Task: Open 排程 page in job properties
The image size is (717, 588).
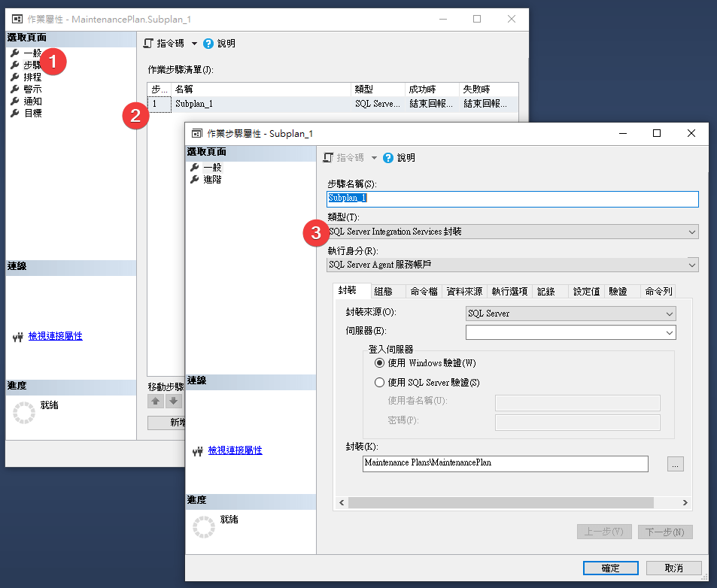Action: 32,77
